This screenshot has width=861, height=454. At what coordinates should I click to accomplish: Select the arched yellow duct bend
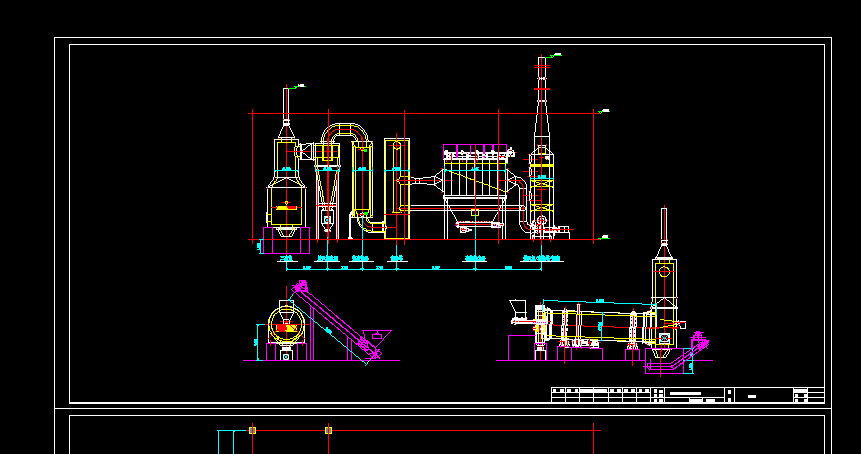point(344,134)
